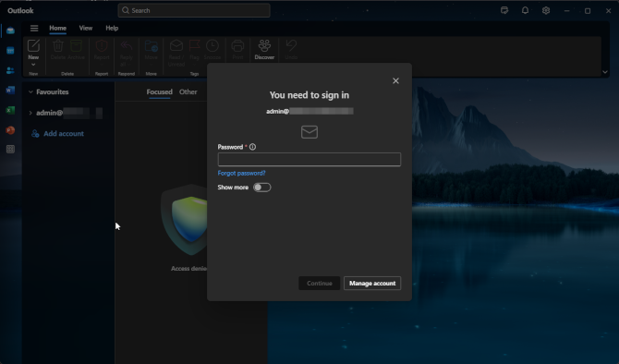Click the Snooze clock icon
Screen dimensions: 619x364
212,46
